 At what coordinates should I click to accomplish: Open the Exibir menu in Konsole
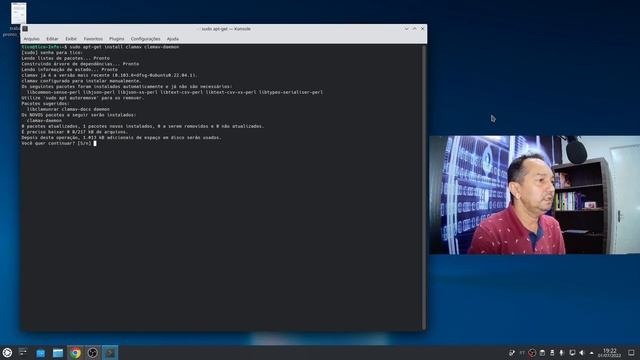[71, 39]
